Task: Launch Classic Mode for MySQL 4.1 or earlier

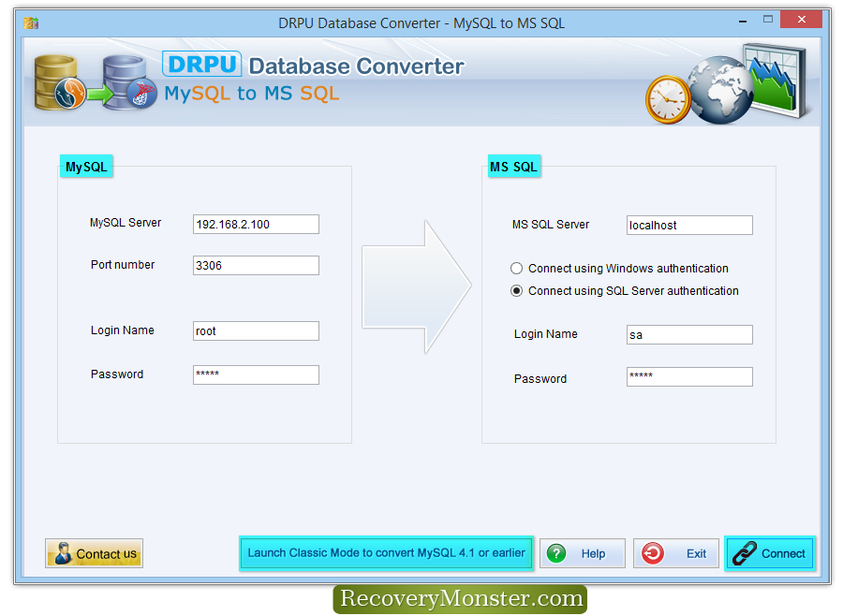Action: [387, 553]
